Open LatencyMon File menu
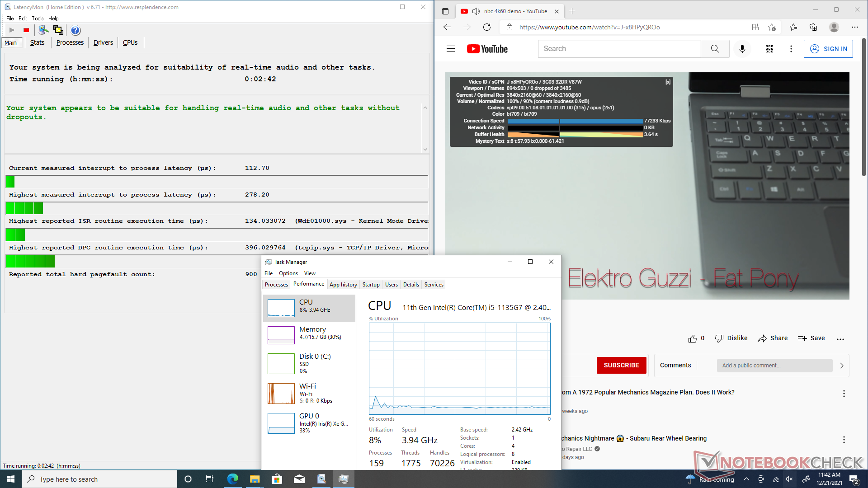The width and height of the screenshot is (868, 488). point(10,19)
